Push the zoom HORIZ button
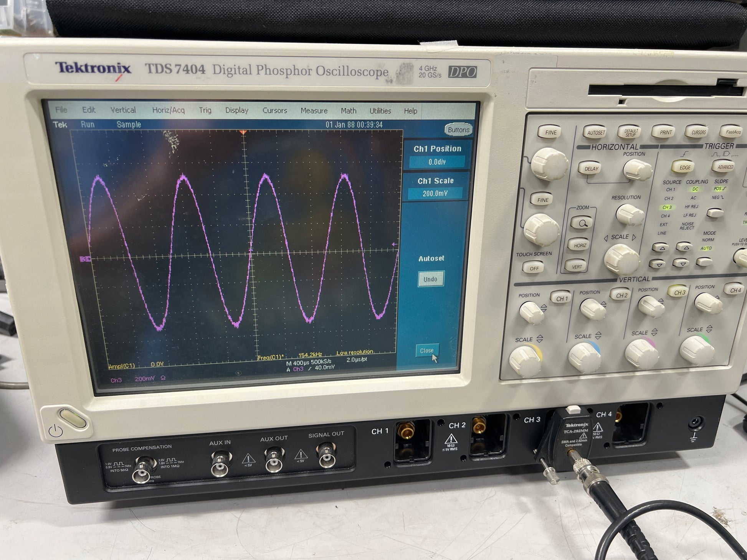 pyautogui.click(x=580, y=245)
